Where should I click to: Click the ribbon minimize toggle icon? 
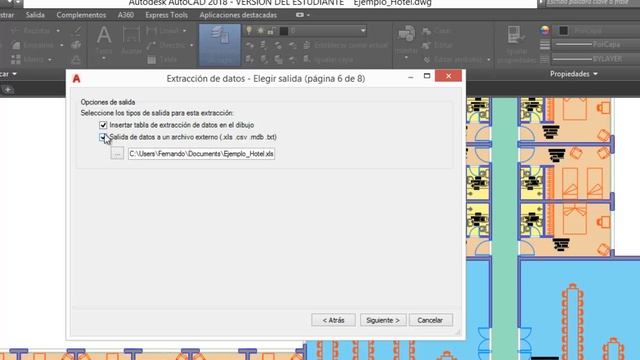pyautogui.click(x=300, y=15)
